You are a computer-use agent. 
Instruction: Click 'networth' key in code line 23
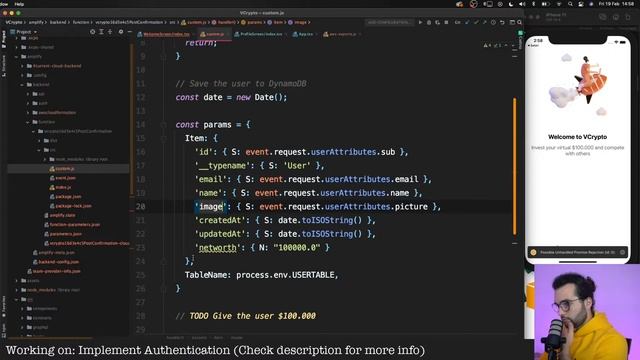pos(217,248)
